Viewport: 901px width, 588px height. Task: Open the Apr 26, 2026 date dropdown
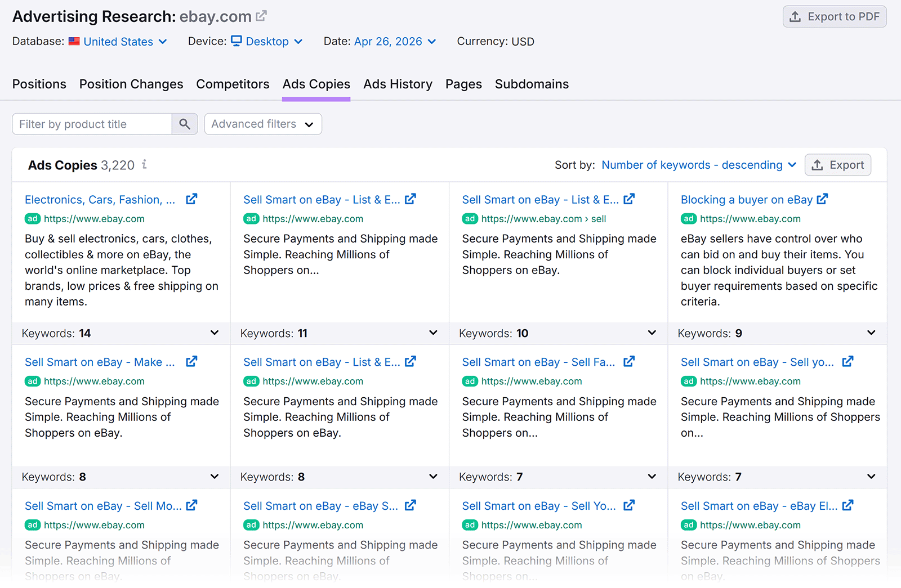click(395, 42)
